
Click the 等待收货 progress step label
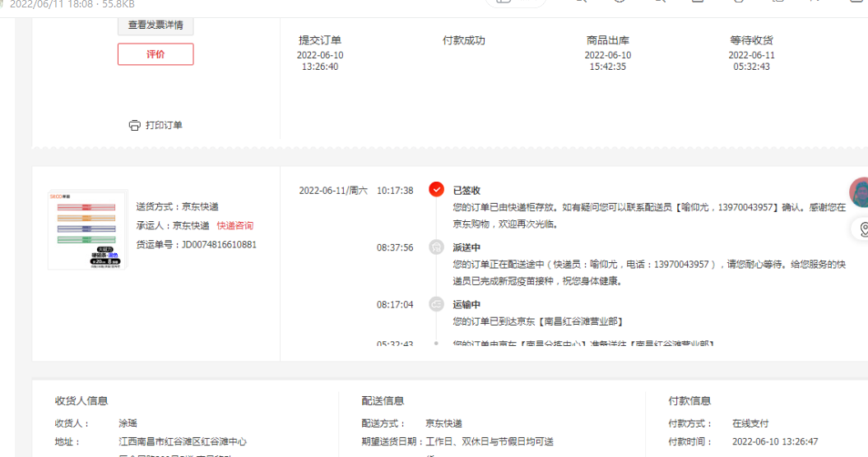click(751, 39)
